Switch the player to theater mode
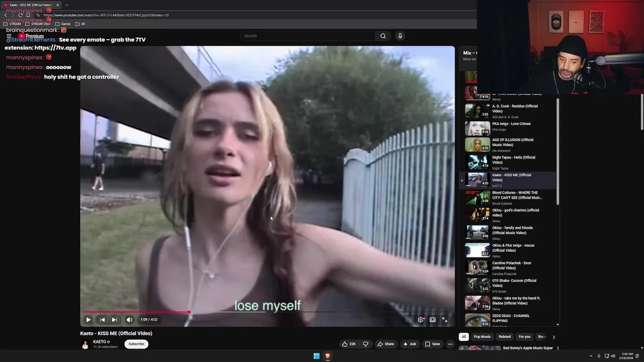644x362 pixels. pyautogui.click(x=433, y=320)
